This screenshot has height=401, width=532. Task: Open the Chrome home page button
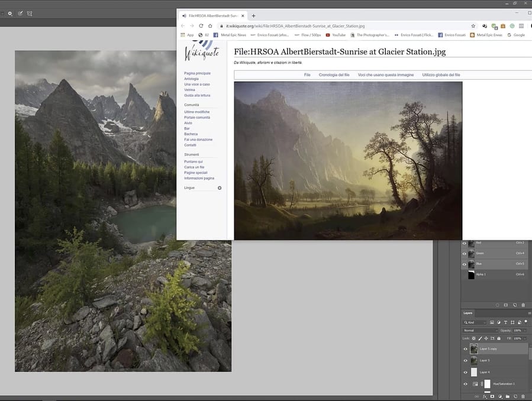(210, 26)
